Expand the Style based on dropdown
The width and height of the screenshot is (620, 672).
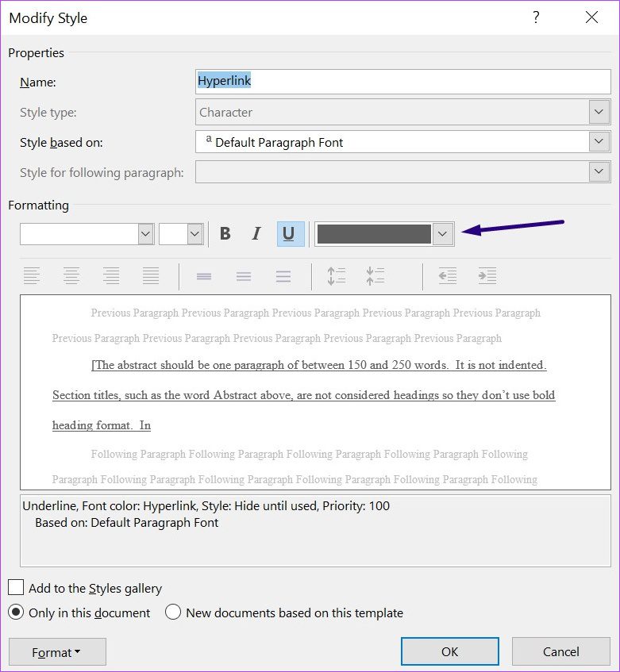599,142
